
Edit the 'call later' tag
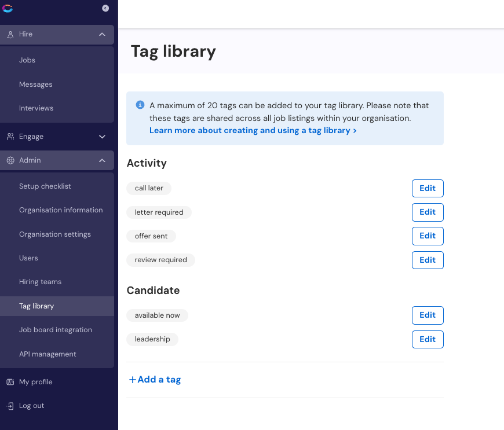click(428, 189)
